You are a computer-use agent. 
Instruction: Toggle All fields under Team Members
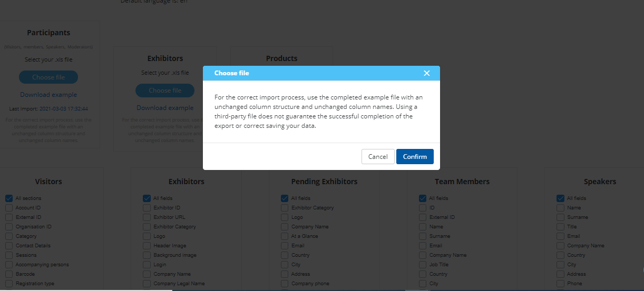[423, 198]
